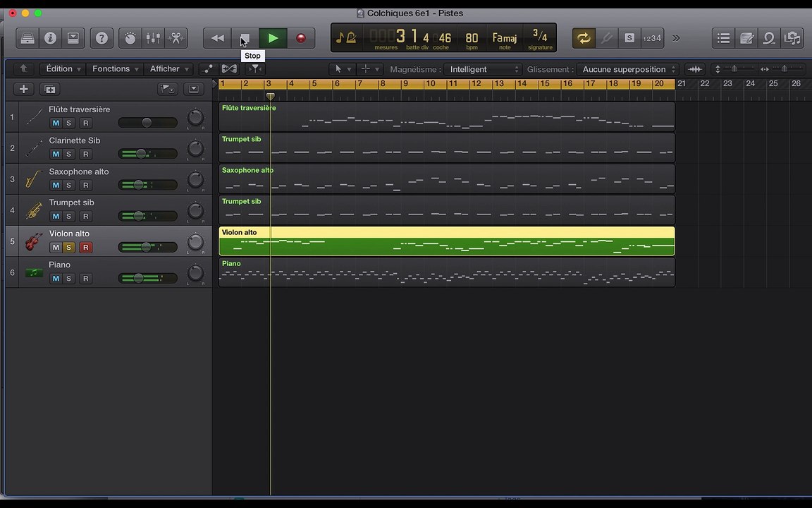812x508 pixels.
Task: Open global tracks flag dropdown
Action: point(167,89)
